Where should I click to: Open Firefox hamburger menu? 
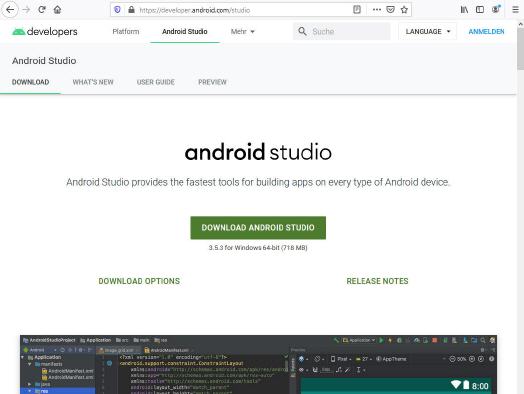516,10
